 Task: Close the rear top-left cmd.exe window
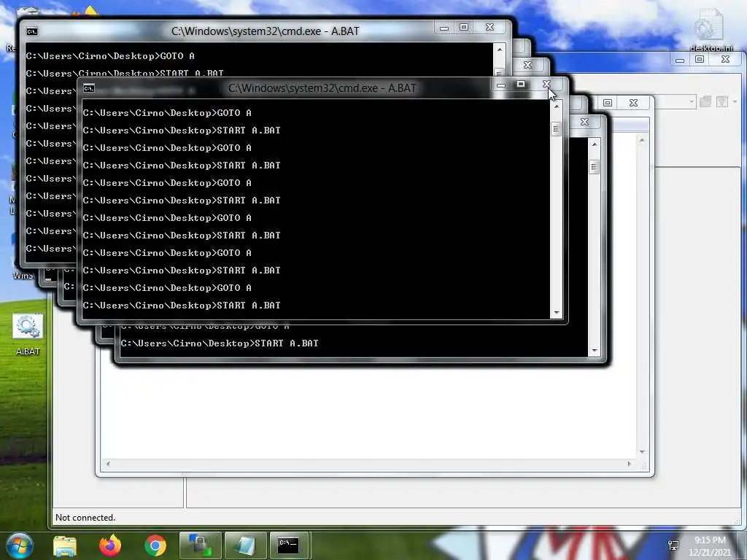pyautogui.click(x=489, y=27)
